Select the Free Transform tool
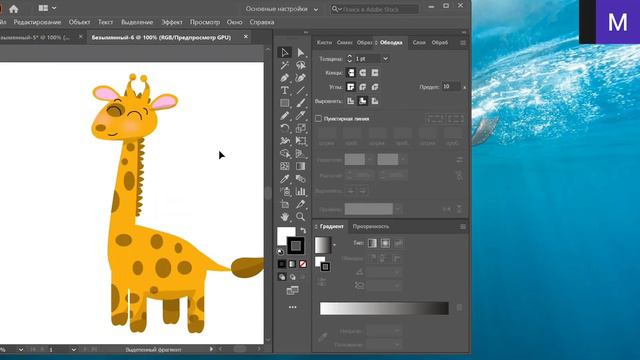 (x=300, y=141)
